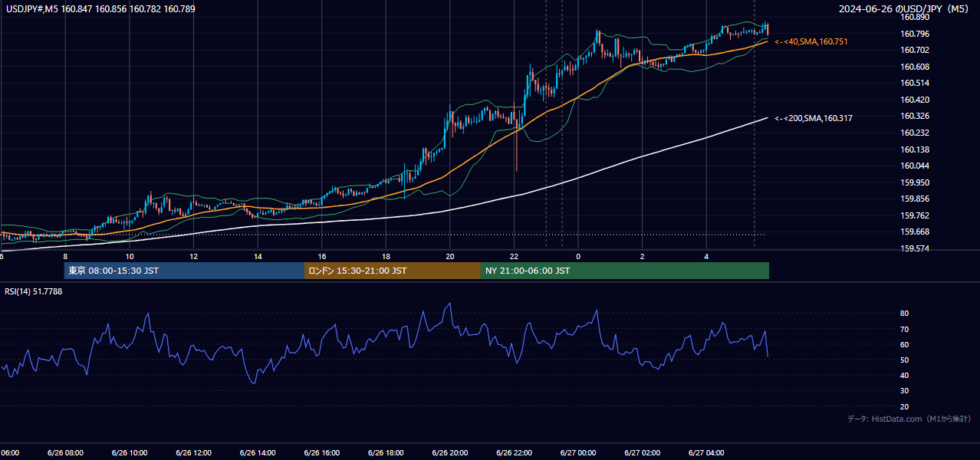Click the 2024-06-26 USD/JPY (M5) title
The width and height of the screenshot is (980, 460).
tap(905, 9)
